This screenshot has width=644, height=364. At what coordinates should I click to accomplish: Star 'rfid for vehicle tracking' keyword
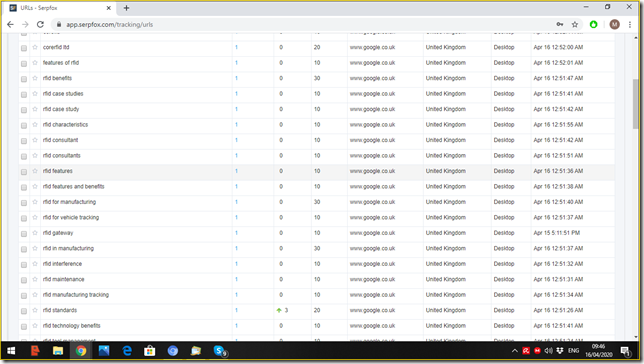(x=35, y=217)
